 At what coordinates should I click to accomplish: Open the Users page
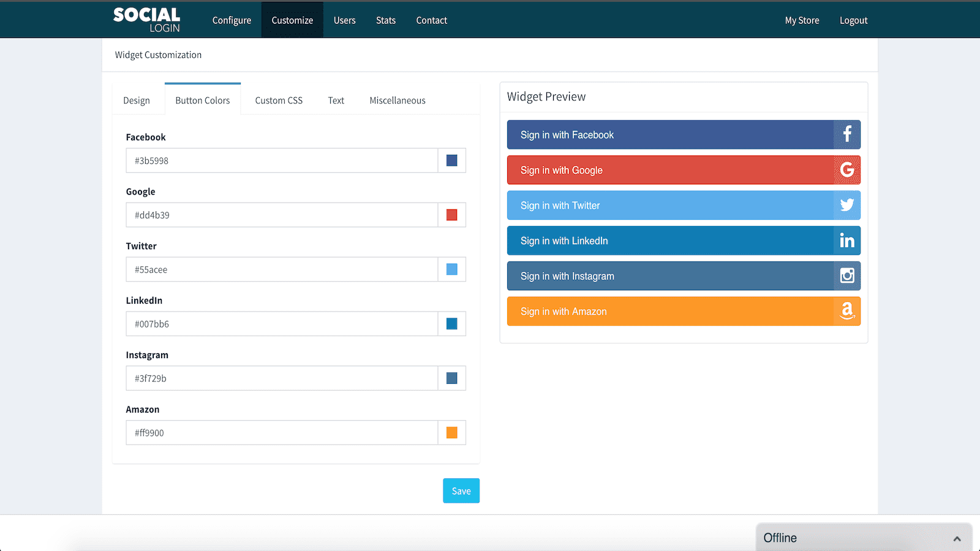pyautogui.click(x=345, y=20)
